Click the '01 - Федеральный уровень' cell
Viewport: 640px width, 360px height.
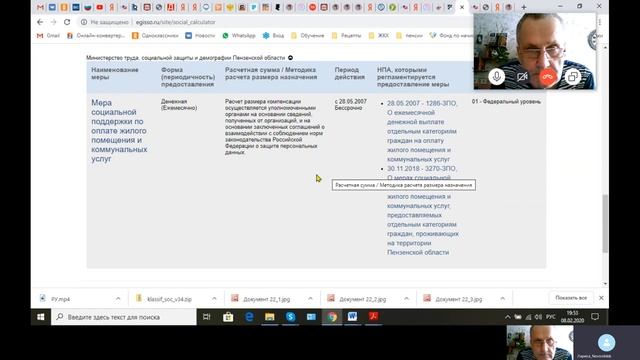coord(506,102)
